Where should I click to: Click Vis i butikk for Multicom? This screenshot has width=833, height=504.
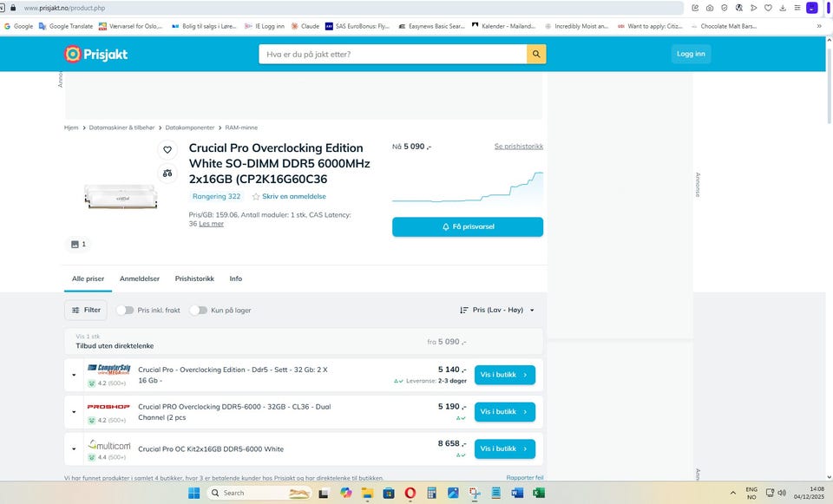pyautogui.click(x=505, y=448)
